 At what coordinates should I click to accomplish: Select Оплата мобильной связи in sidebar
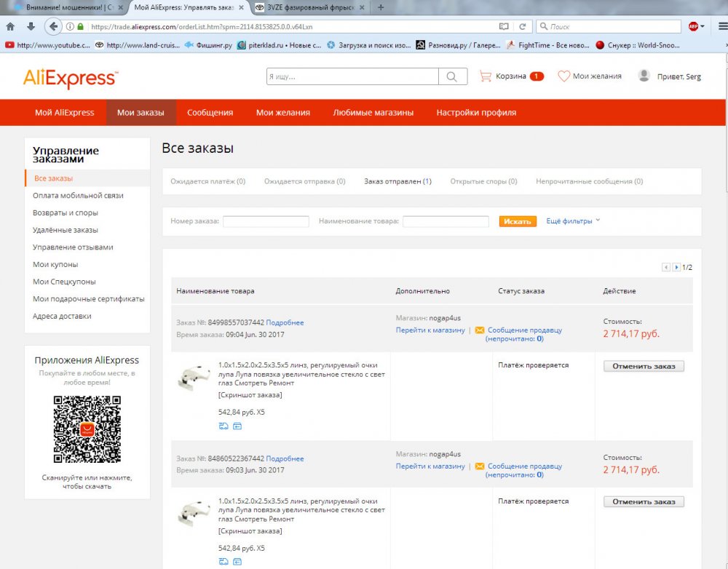pyautogui.click(x=78, y=196)
